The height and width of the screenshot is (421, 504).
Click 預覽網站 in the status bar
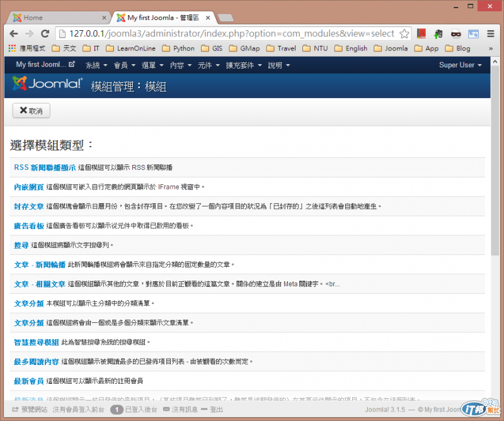click(30, 410)
